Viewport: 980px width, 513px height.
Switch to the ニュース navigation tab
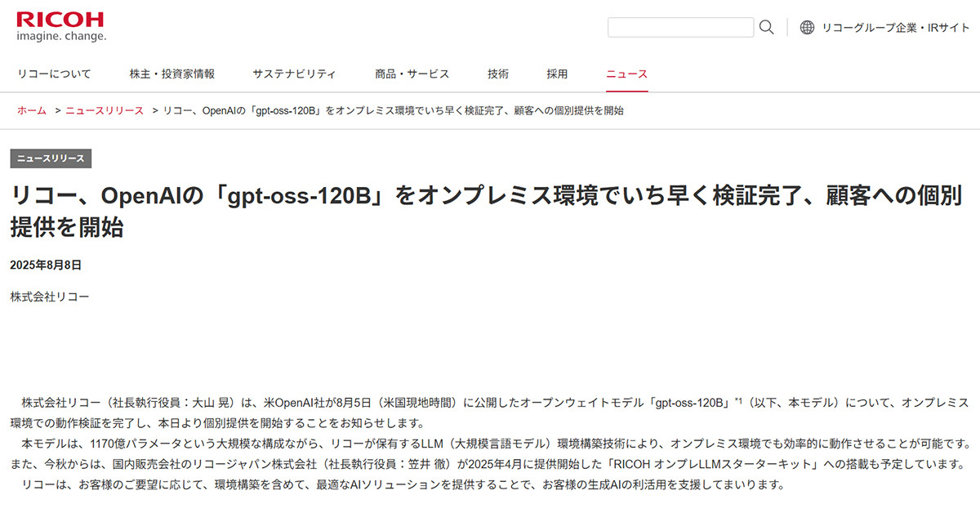[x=626, y=74]
